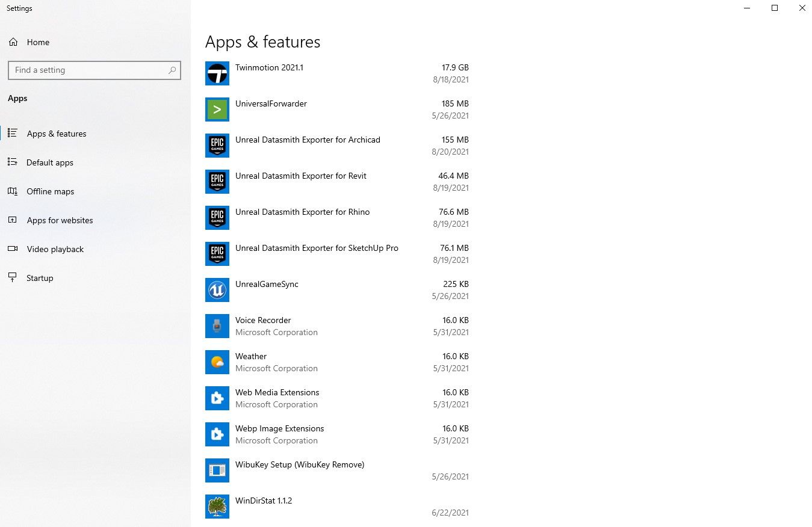Select Default apps in the sidebar
Image resolution: width=812 pixels, height=527 pixels.
[x=49, y=162]
